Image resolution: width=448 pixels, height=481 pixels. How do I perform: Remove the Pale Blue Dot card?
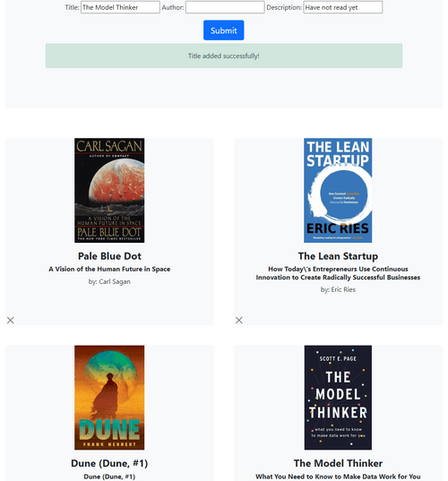[11, 321]
